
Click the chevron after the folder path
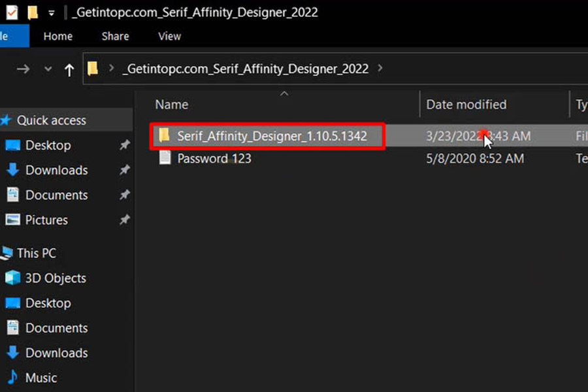pos(381,68)
